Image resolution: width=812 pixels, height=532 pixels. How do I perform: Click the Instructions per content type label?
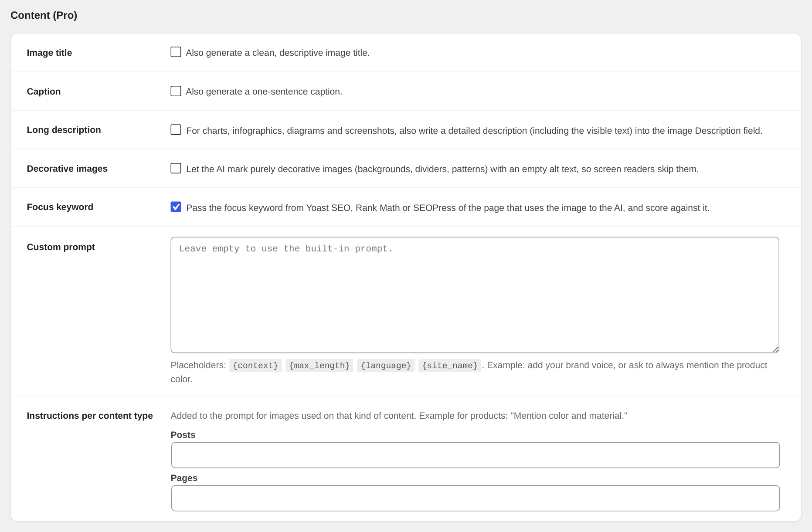[90, 416]
